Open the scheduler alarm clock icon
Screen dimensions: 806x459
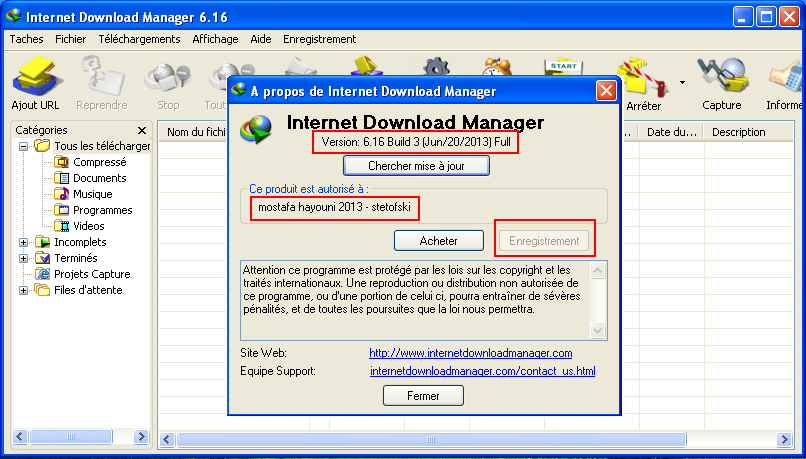coord(497,67)
